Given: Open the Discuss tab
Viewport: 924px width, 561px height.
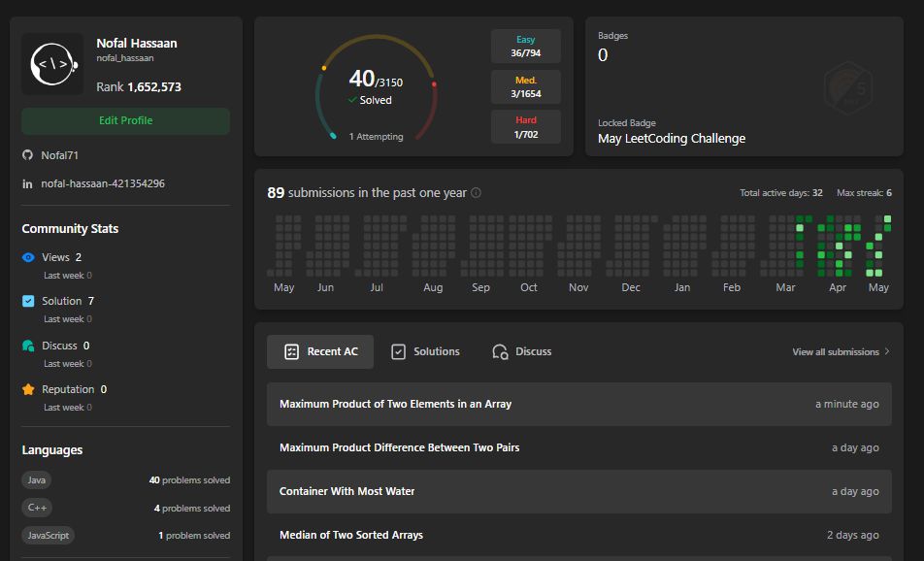Looking at the screenshot, I should pos(521,351).
